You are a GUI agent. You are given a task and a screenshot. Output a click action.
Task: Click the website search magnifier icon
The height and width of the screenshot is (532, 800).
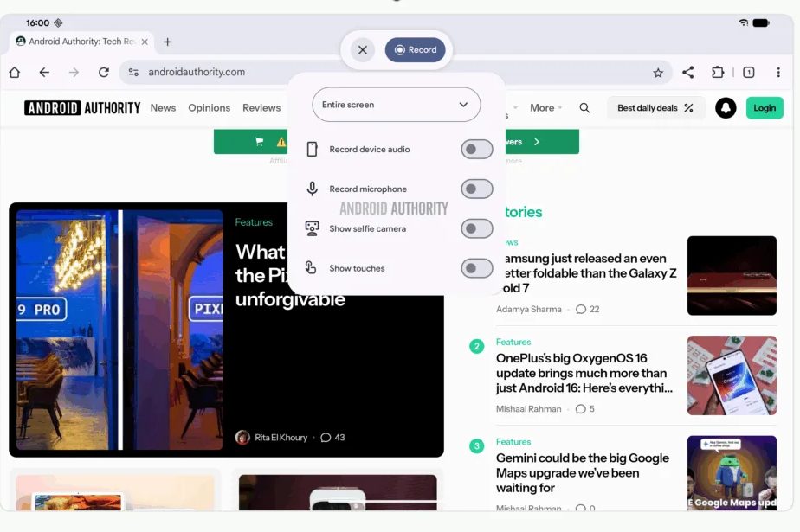point(584,108)
